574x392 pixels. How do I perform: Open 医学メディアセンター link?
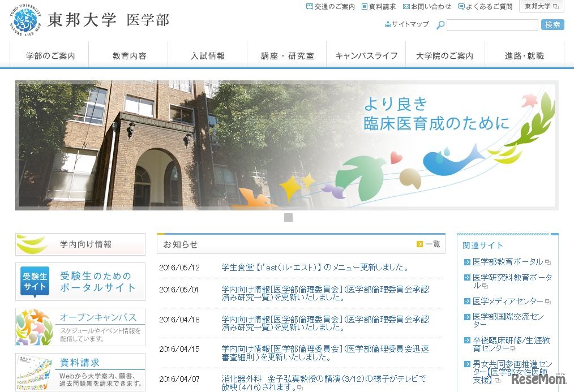508,301
